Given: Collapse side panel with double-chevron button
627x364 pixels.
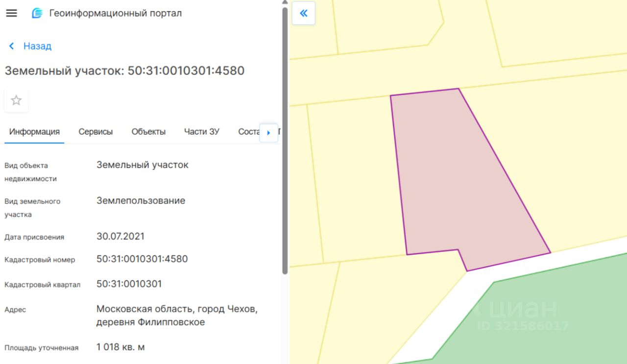Looking at the screenshot, I should coord(304,13).
